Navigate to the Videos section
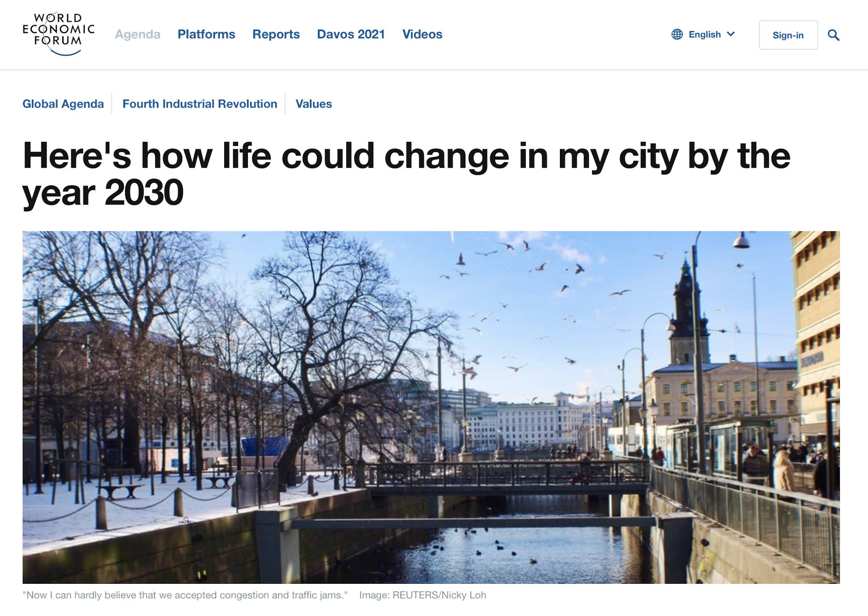 422,34
